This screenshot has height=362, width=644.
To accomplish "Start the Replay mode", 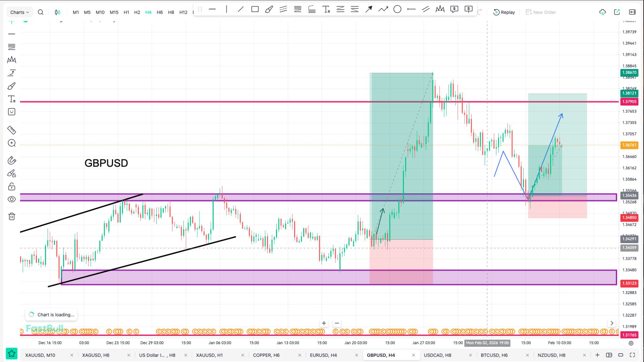I will [x=504, y=12].
